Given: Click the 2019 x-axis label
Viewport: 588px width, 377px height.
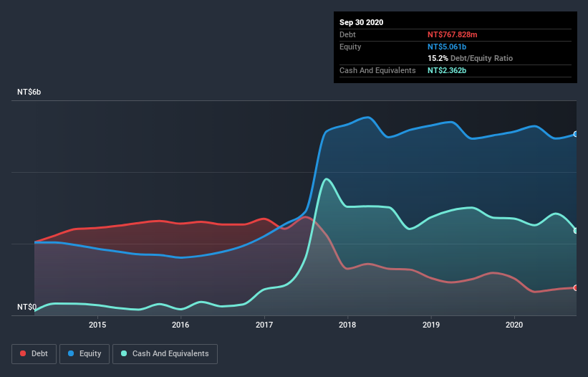Looking at the screenshot, I should click(x=431, y=325).
